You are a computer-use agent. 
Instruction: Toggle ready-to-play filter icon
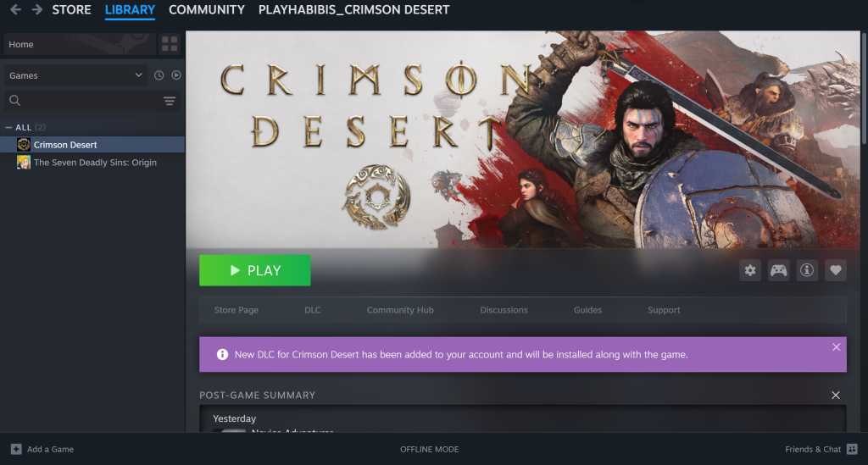(176, 75)
